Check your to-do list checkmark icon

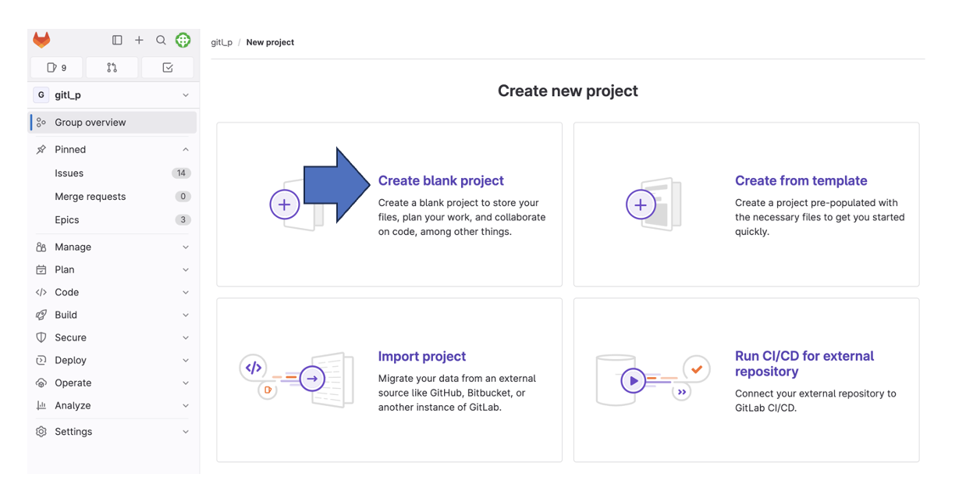point(167,68)
